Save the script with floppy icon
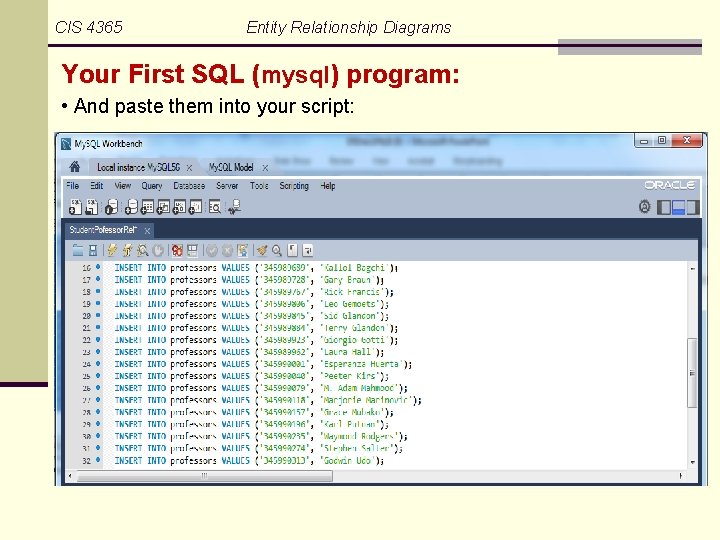This screenshot has height=540, width=720. (x=93, y=250)
